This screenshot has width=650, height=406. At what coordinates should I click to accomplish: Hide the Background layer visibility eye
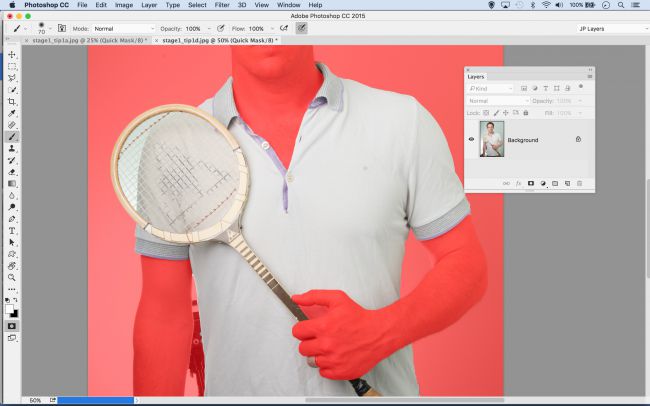[x=472, y=140]
